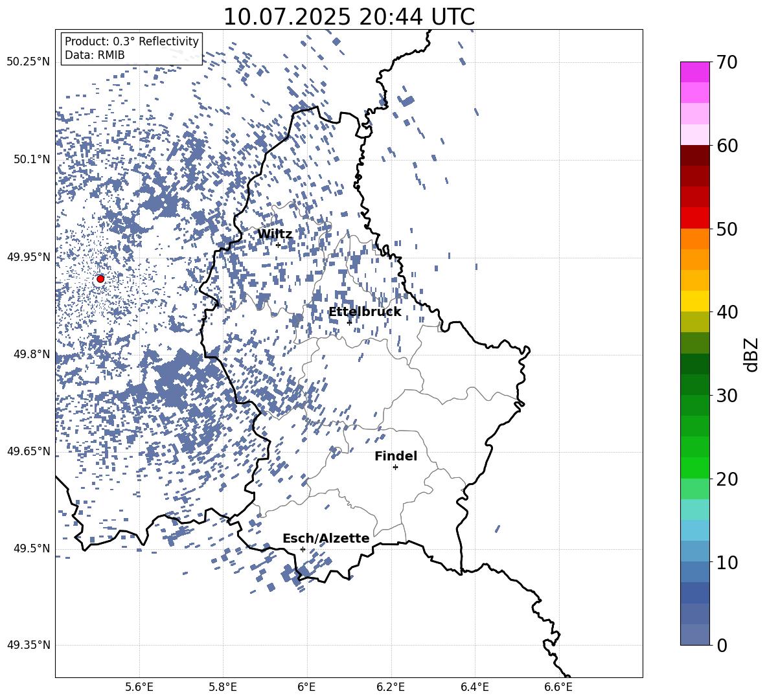This screenshot has height=700, width=767.
Task: Click the 5.6°E longitude label
Action: pos(139,687)
